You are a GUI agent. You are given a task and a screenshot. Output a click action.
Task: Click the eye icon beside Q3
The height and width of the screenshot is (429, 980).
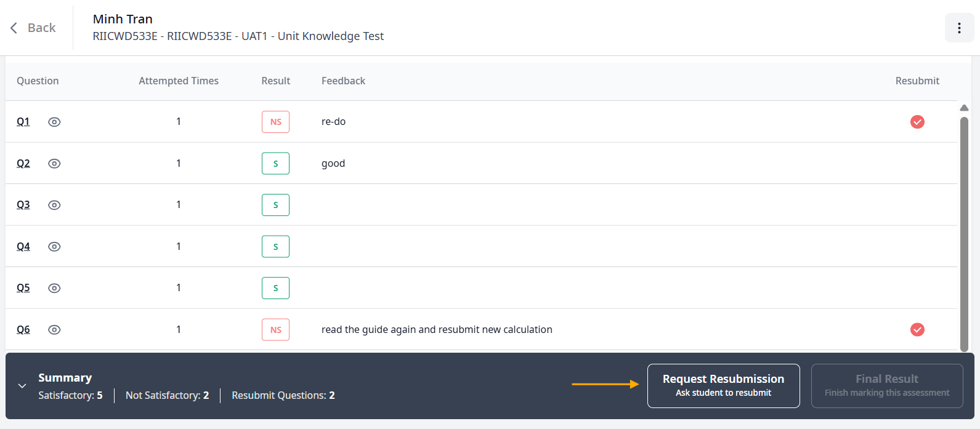coord(54,205)
